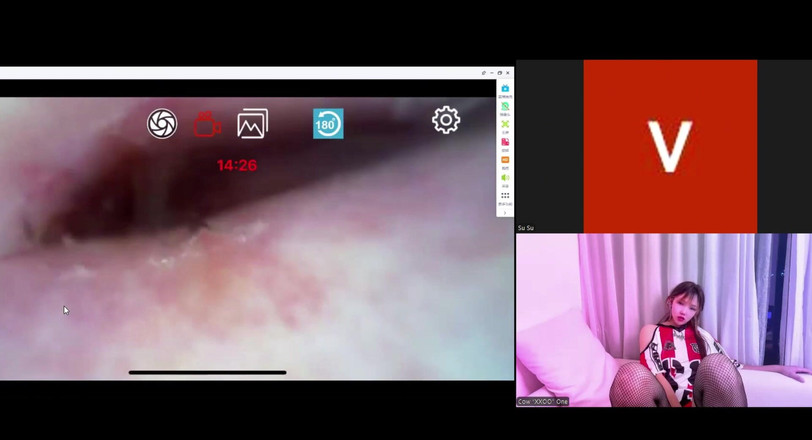
Task: Click the orange HD quality sidebar icon
Action: coord(505,160)
